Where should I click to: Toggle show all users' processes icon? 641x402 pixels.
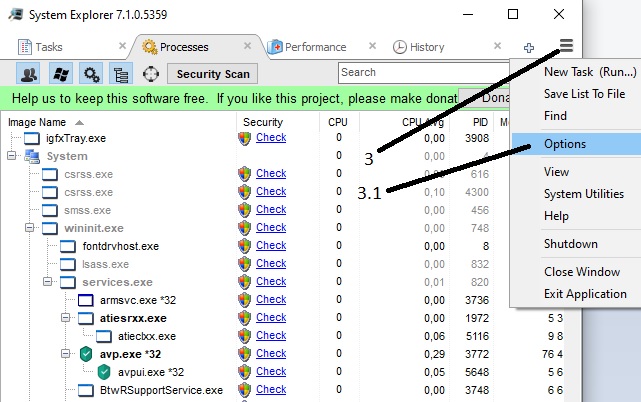coord(28,74)
